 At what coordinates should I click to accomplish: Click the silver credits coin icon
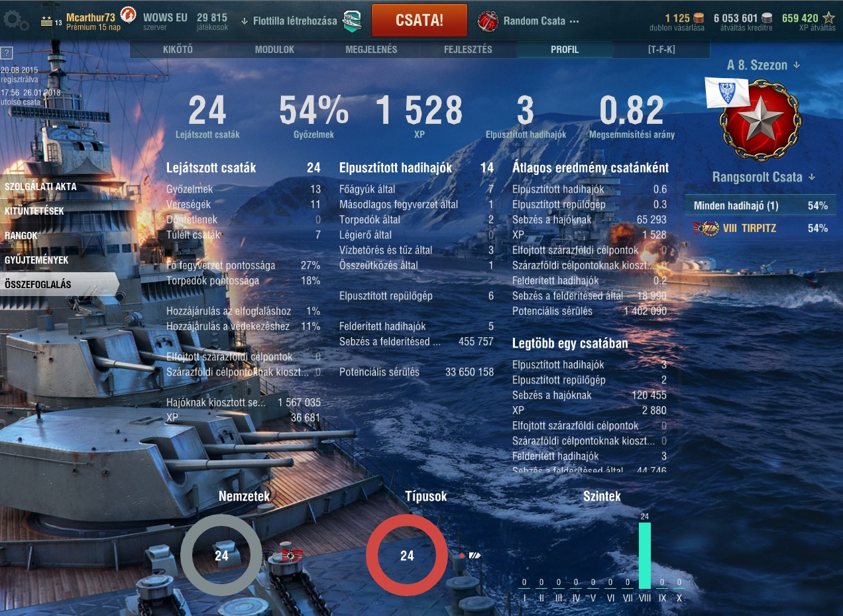pyautogui.click(x=766, y=19)
